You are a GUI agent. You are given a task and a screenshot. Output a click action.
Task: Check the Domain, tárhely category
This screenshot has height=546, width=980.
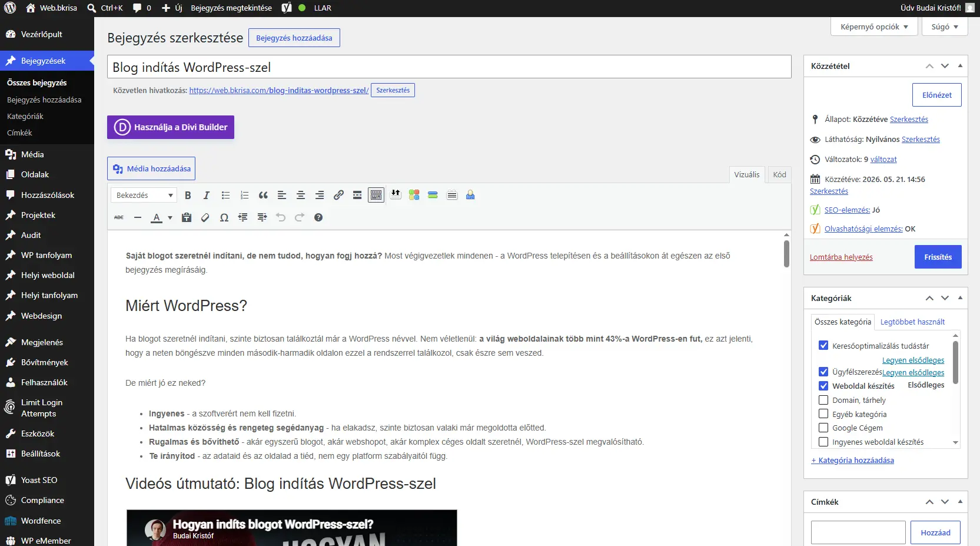click(x=823, y=400)
